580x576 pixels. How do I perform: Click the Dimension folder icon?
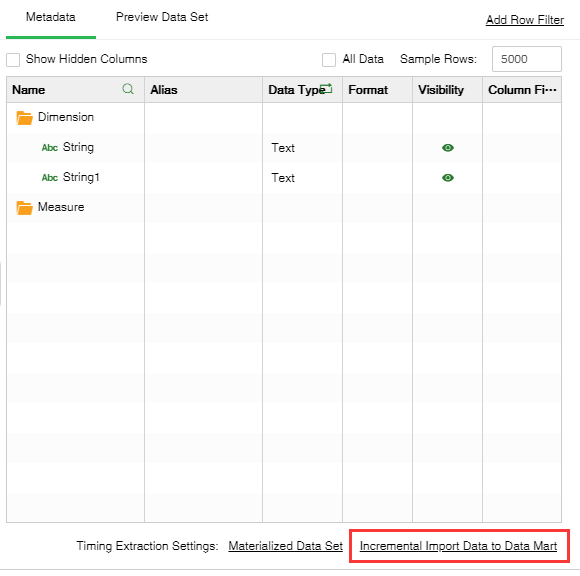click(24, 118)
